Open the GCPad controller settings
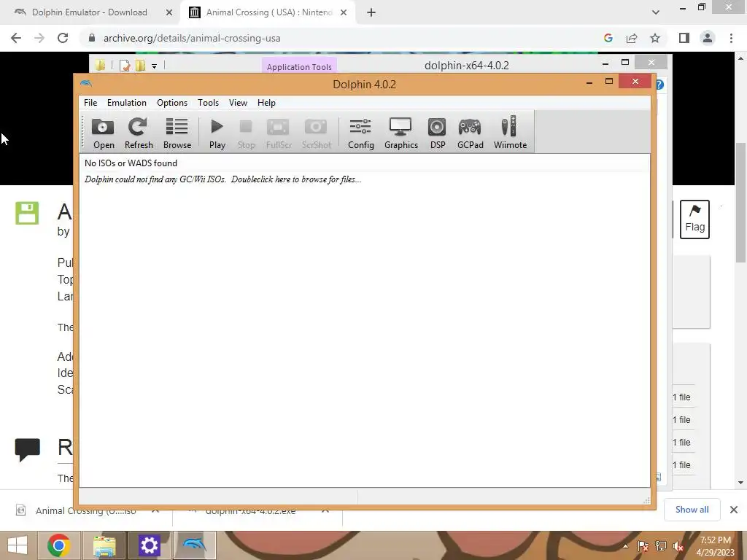This screenshot has height=560, width=747. coord(471,133)
